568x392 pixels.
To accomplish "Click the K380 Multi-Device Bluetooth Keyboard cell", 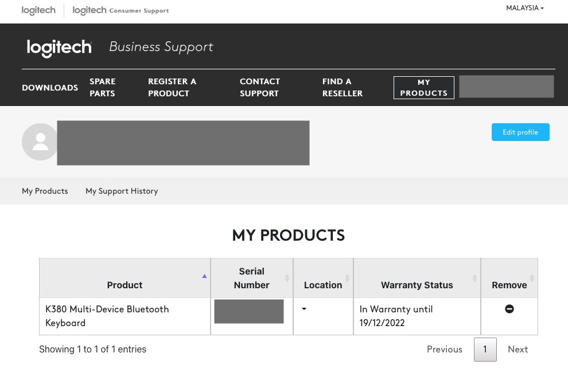I will point(125,316).
